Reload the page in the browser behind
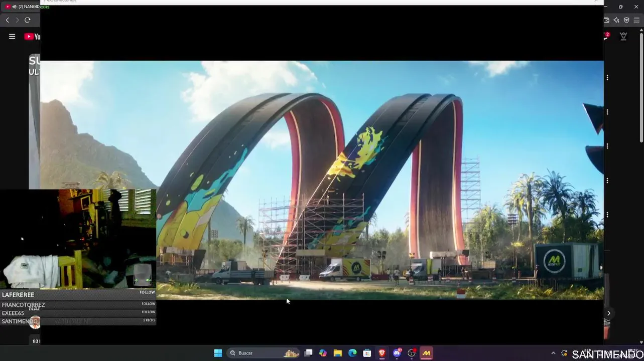The image size is (644, 361). [28, 20]
